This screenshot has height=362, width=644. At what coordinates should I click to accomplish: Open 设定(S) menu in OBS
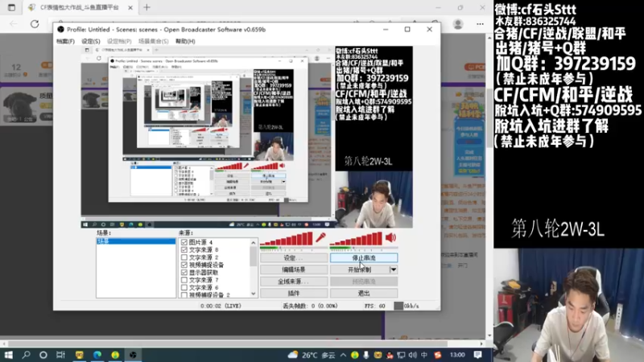[x=91, y=42]
